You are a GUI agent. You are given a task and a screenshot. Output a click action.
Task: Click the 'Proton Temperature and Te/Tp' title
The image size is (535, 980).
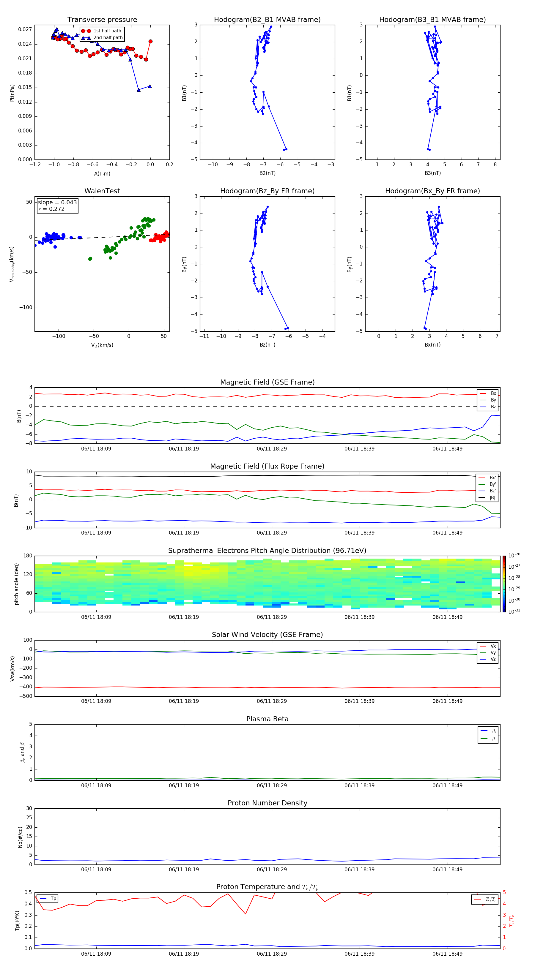tap(267, 888)
